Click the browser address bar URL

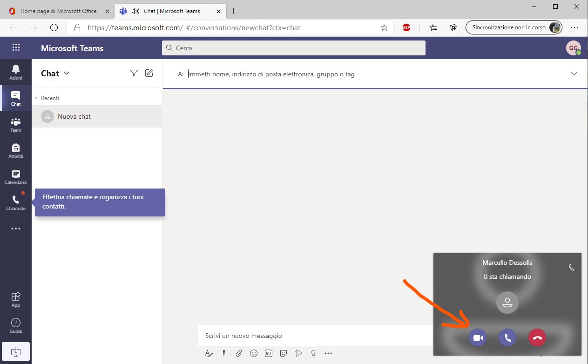click(194, 27)
